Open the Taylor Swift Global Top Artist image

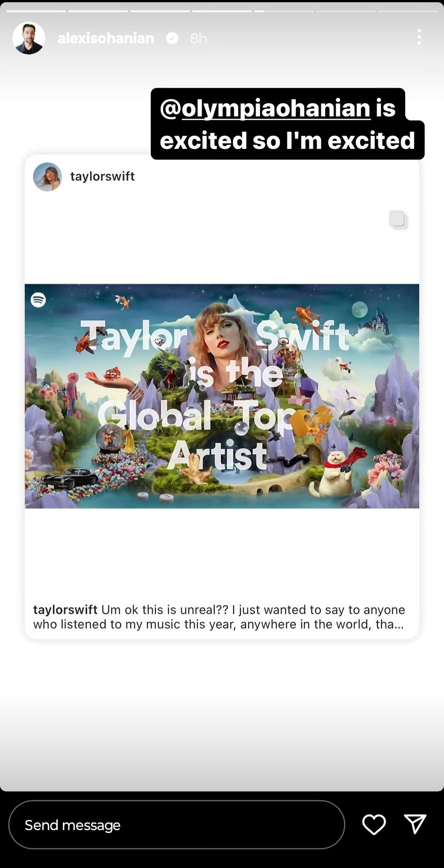pos(222,396)
